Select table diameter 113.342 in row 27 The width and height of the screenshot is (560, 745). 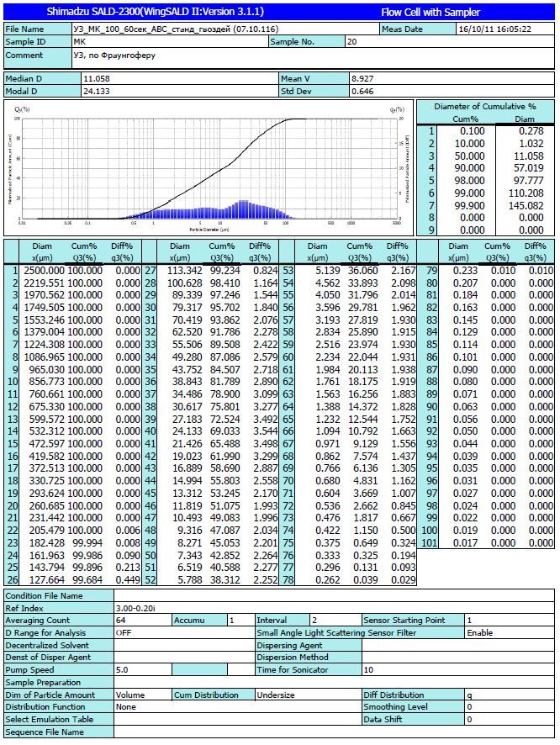pos(184,271)
